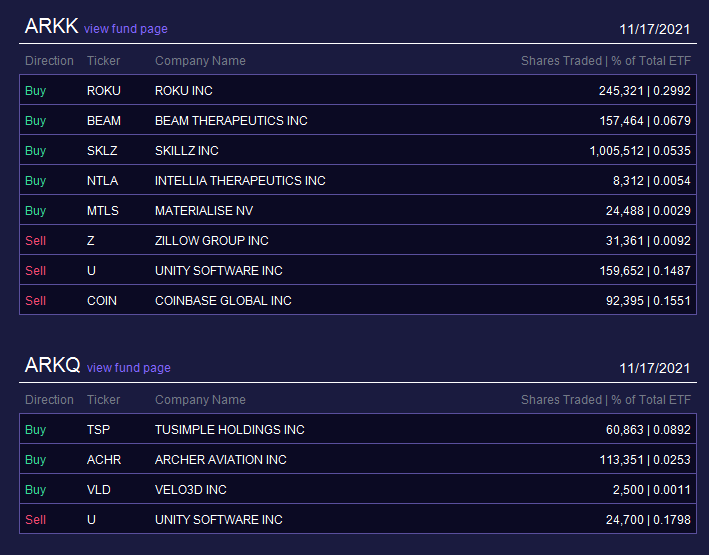Click Sell label in COIN row
This screenshot has height=555, width=709.
click(x=36, y=301)
